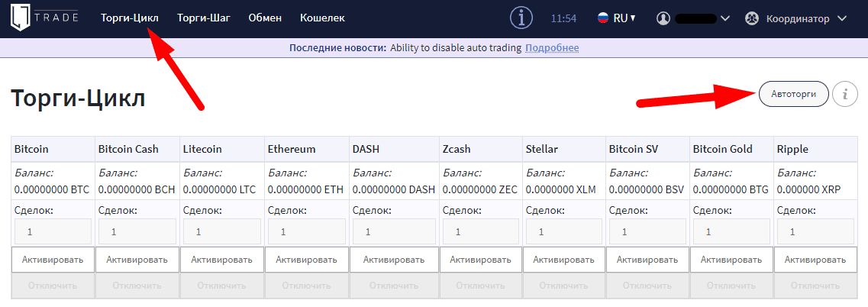Focus the Сделок field for Litecoin

(221, 231)
